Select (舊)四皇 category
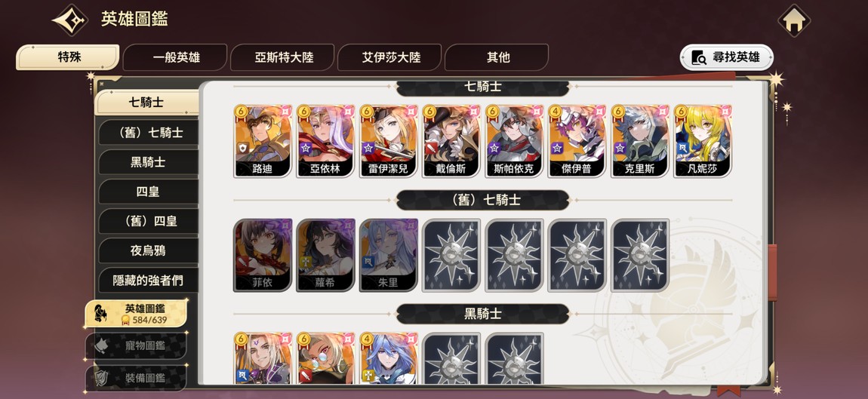The height and width of the screenshot is (399, 868). 148,221
